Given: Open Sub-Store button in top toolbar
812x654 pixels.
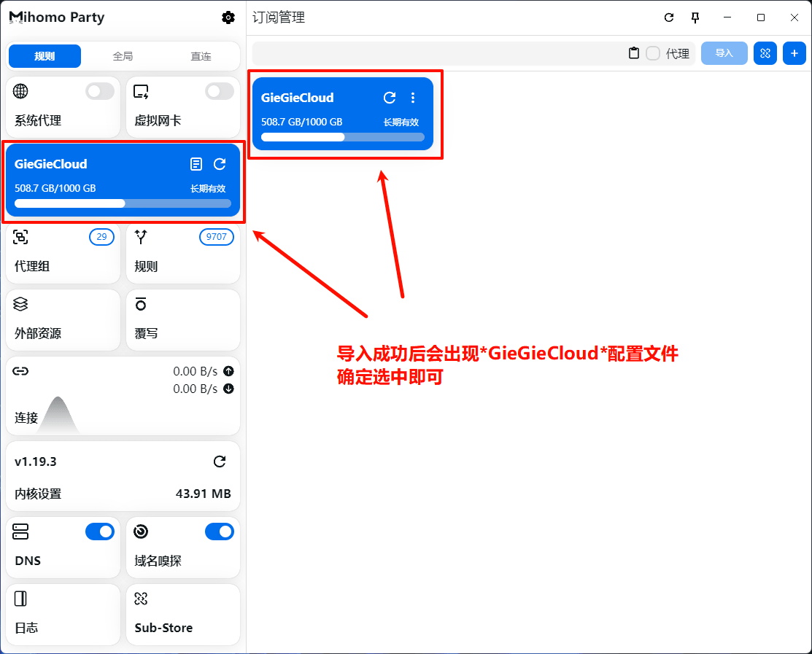Looking at the screenshot, I should [x=765, y=53].
